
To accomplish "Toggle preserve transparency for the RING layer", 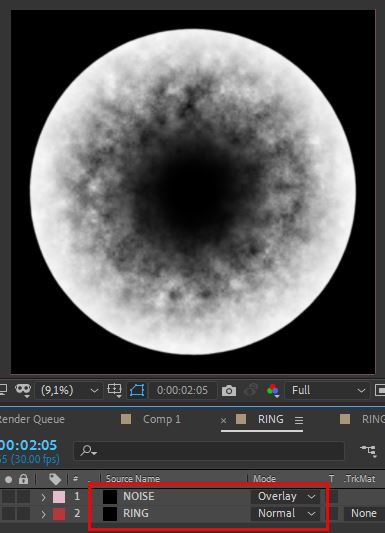I will (332, 514).
